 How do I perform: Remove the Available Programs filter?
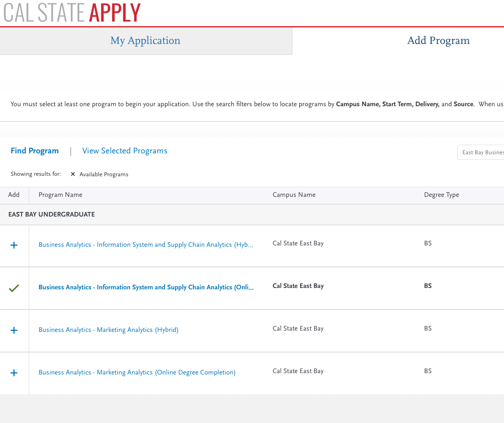pyautogui.click(x=73, y=174)
